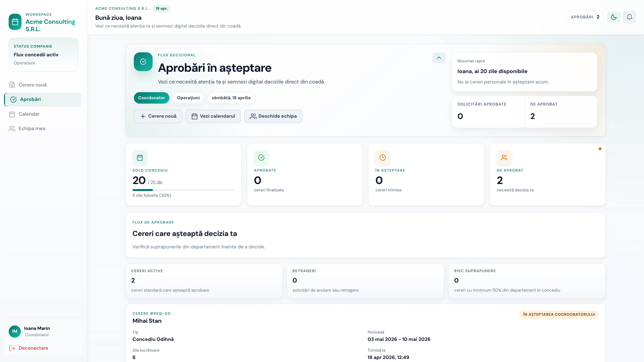Click the Deconectare logout link
The image size is (644, 362).
(33, 348)
